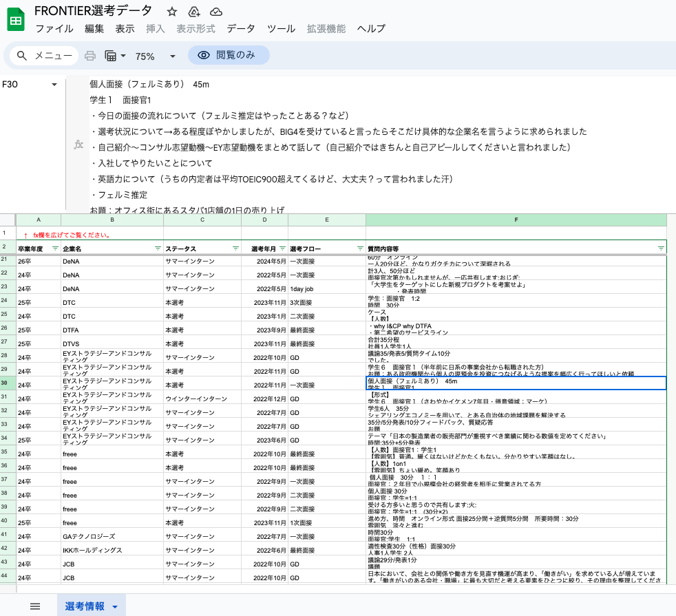Open the 選考フロー column filter dropdown
The image size is (676, 616).
tap(360, 248)
